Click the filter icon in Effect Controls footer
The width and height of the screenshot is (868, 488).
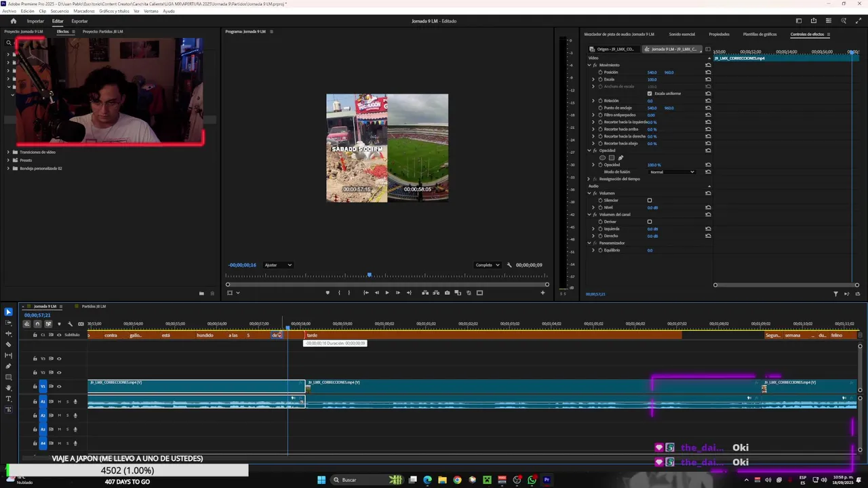tap(835, 294)
